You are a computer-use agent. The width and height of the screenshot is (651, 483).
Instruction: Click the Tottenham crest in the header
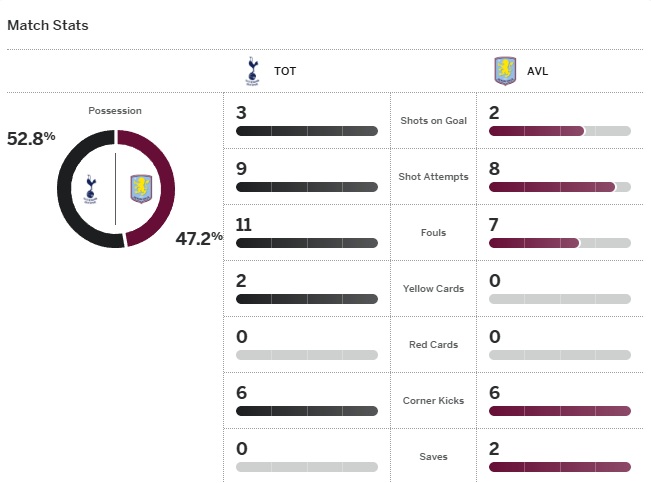pyautogui.click(x=251, y=71)
